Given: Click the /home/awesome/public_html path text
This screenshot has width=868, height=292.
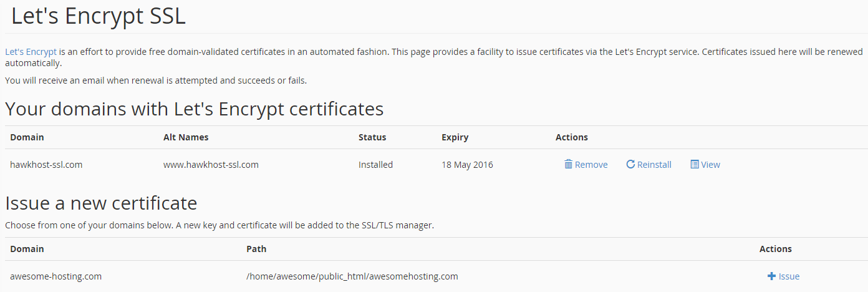Looking at the screenshot, I should (352, 276).
